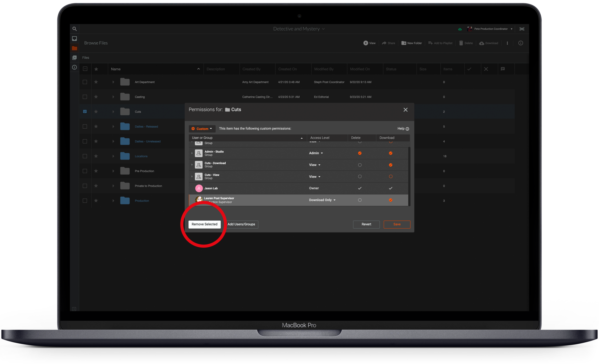Viewport: 599px width, 364px height.
Task: Click the Help info icon in dialog
Action: (407, 129)
